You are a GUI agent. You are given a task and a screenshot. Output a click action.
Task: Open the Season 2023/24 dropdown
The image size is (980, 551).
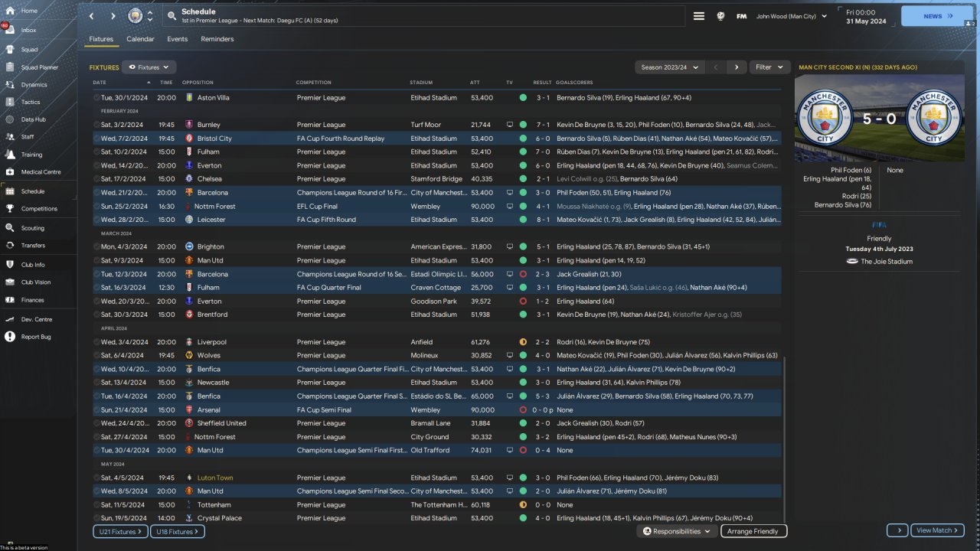click(670, 67)
